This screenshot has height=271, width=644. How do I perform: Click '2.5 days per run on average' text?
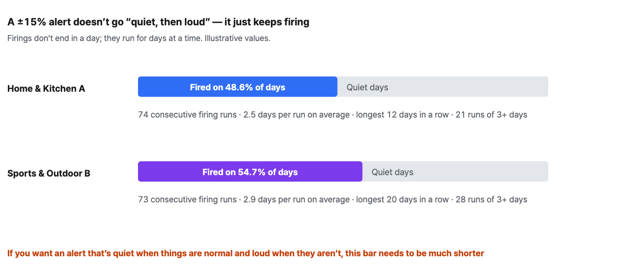[296, 115]
